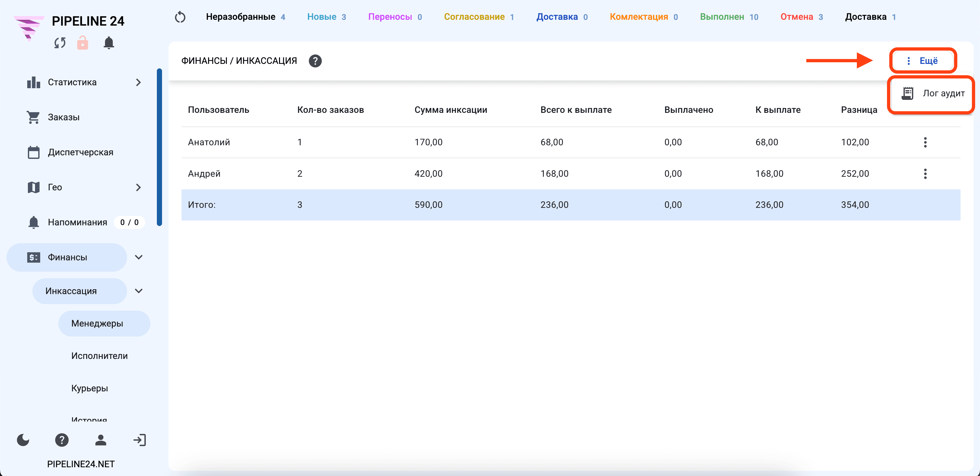Open the Статистика bar chart icon
Screen dimensions: 980x476
[x=33, y=82]
